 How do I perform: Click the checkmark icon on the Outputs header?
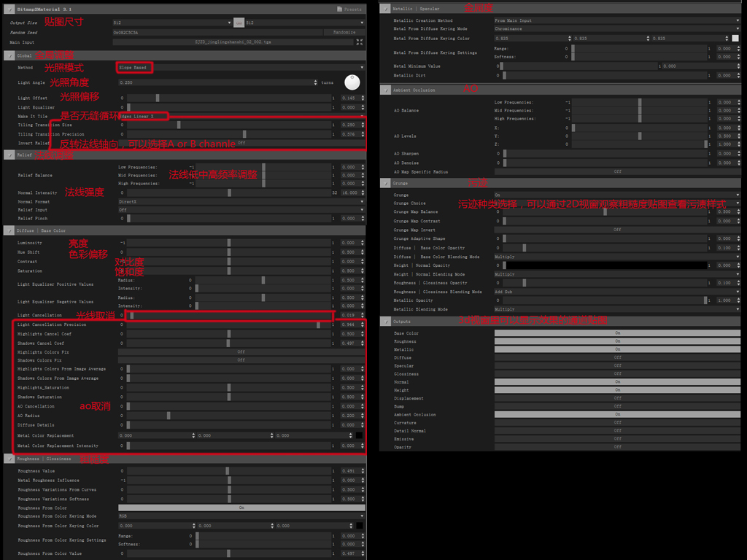tap(387, 321)
